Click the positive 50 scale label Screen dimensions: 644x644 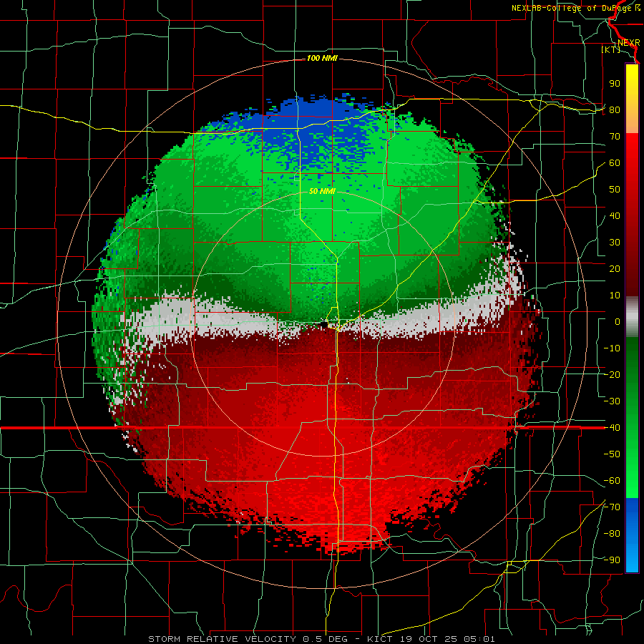coord(615,190)
